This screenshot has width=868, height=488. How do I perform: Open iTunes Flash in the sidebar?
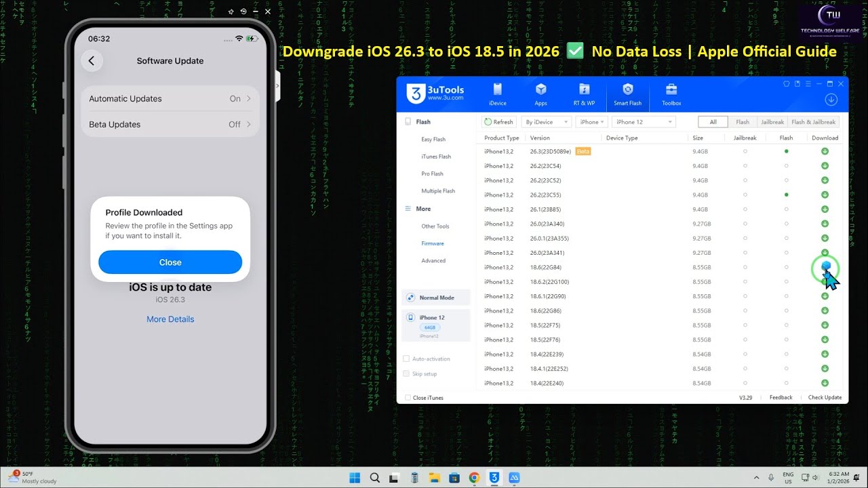click(x=436, y=157)
